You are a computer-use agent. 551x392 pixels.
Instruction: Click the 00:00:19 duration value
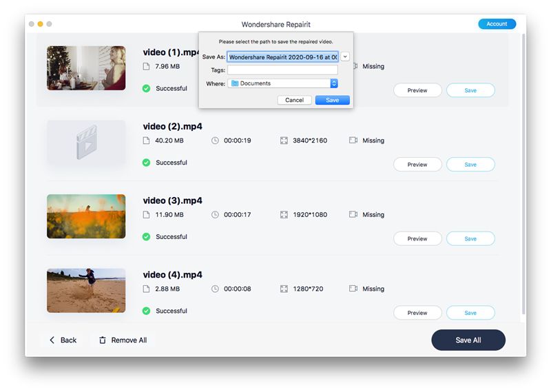238,141
